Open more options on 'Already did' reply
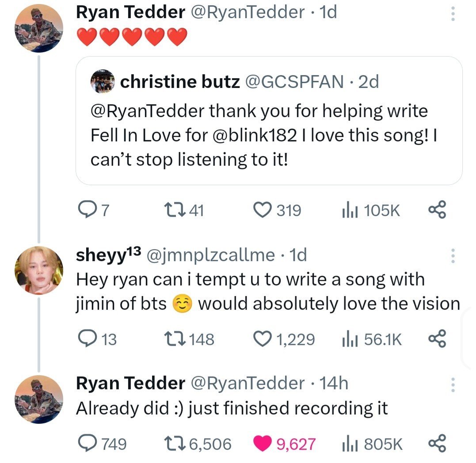476x463 pixels. 452,385
